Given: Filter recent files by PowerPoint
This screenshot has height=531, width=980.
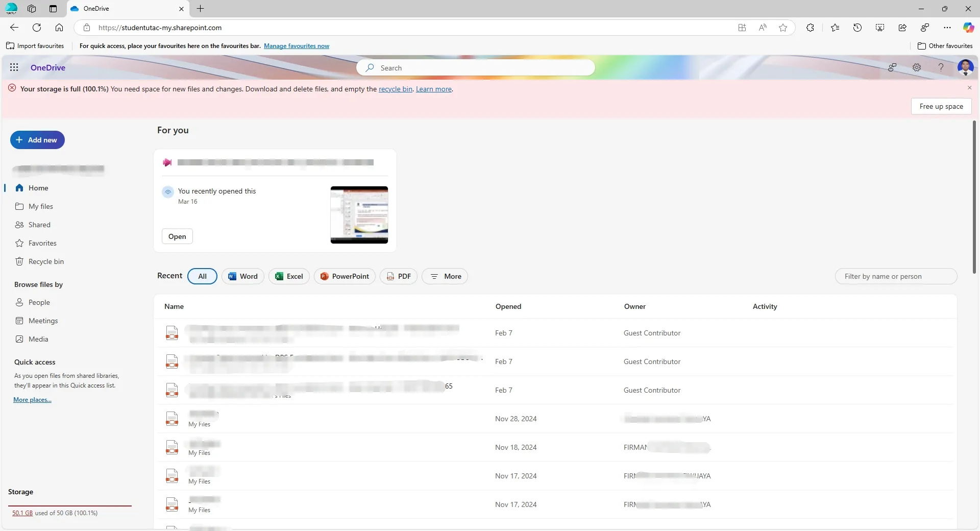Looking at the screenshot, I should pyautogui.click(x=345, y=276).
